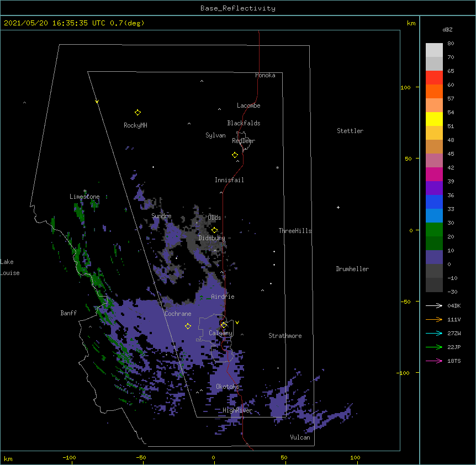476x465 pixels.
Task: Click the Base_Reflectivity title
Action: [x=238, y=8]
